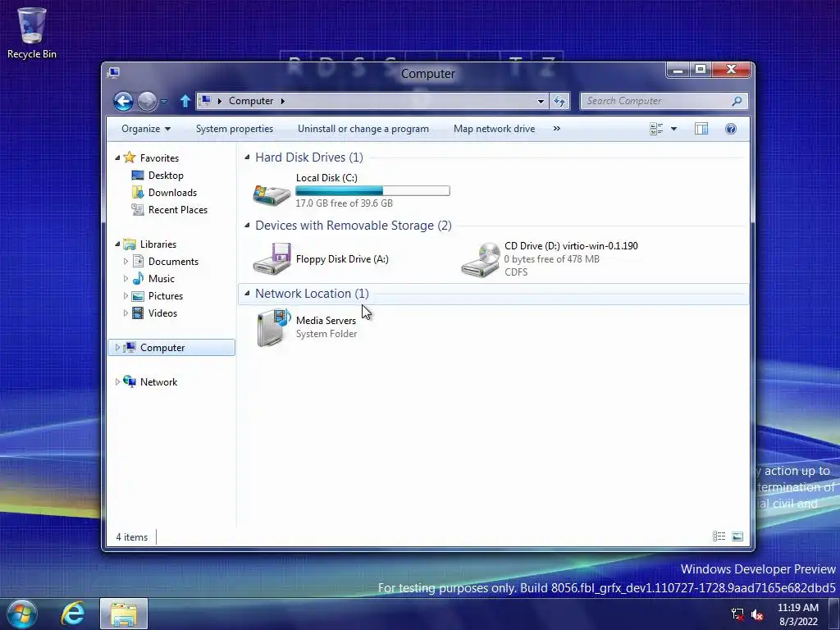The height and width of the screenshot is (630, 840).
Task: Click the Windows Explorer taskbar button
Action: click(x=124, y=614)
